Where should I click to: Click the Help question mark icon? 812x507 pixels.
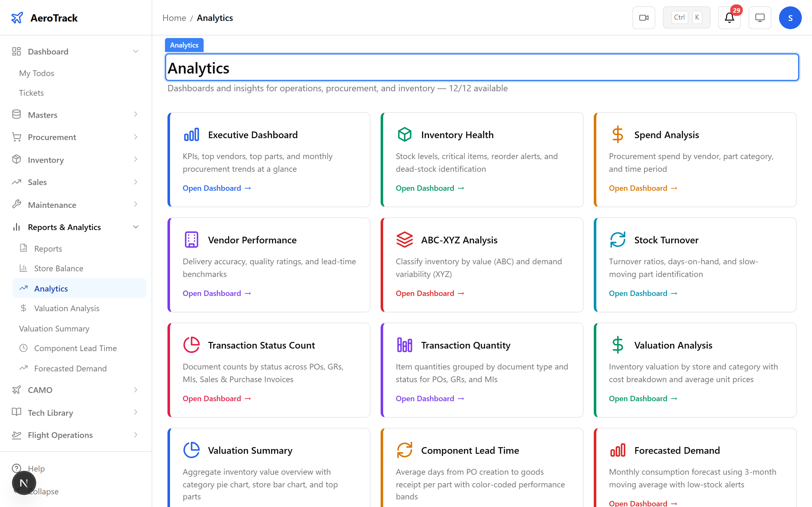(17, 468)
